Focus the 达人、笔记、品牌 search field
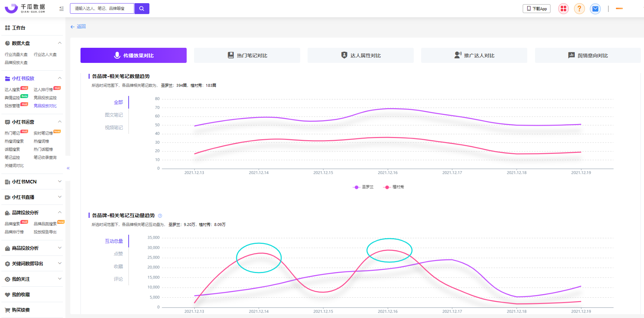The image size is (644, 318). pyautogui.click(x=102, y=8)
